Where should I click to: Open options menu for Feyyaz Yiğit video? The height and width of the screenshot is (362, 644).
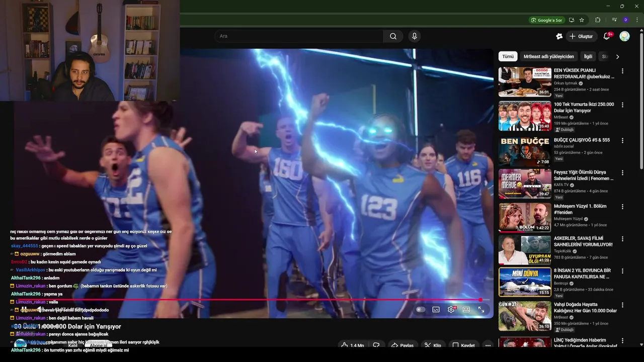click(x=622, y=173)
